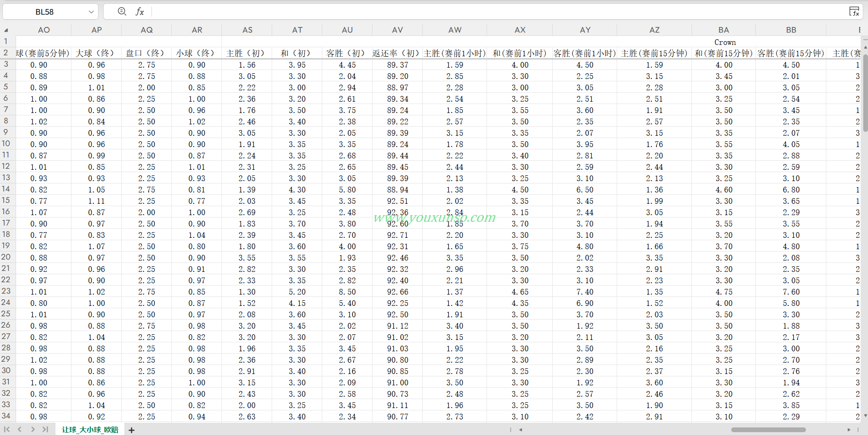Click the 主胜（初） header cell
The width and height of the screenshot is (868, 435).
[247, 53]
